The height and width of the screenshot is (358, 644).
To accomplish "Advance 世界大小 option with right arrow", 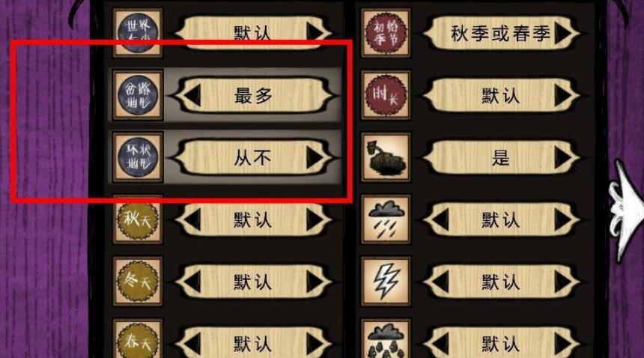I will [315, 32].
